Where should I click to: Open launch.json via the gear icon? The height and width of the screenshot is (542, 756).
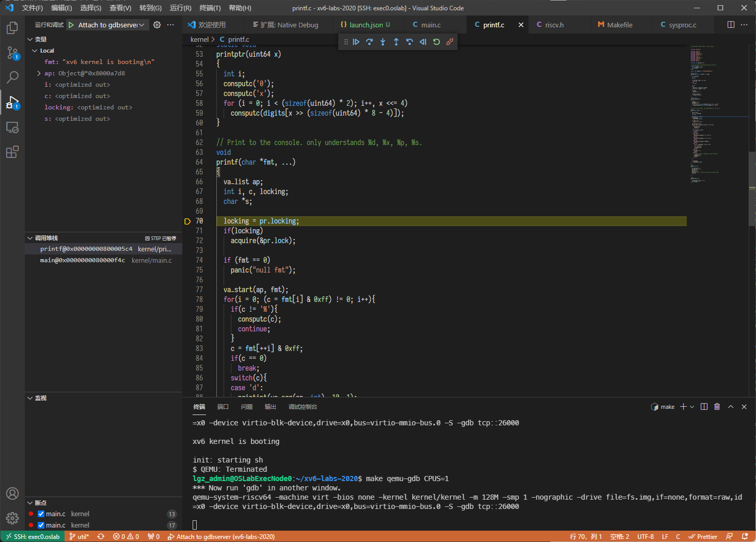pos(157,25)
